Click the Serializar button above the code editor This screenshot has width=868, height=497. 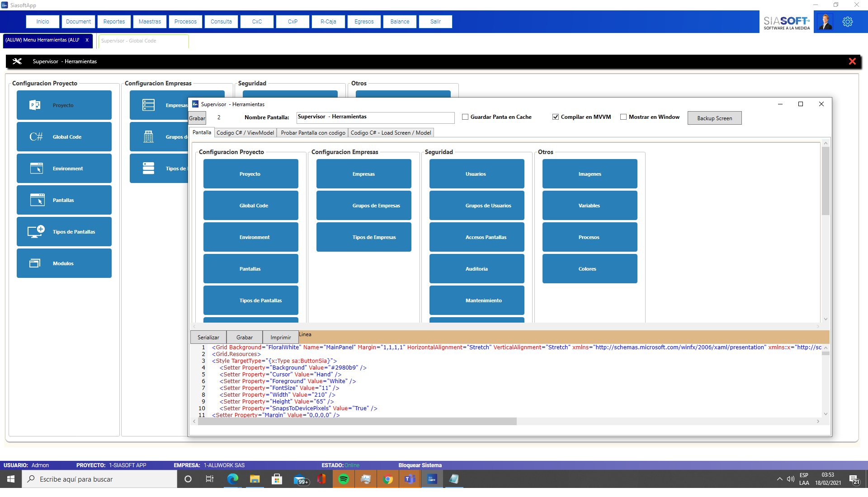click(x=208, y=337)
